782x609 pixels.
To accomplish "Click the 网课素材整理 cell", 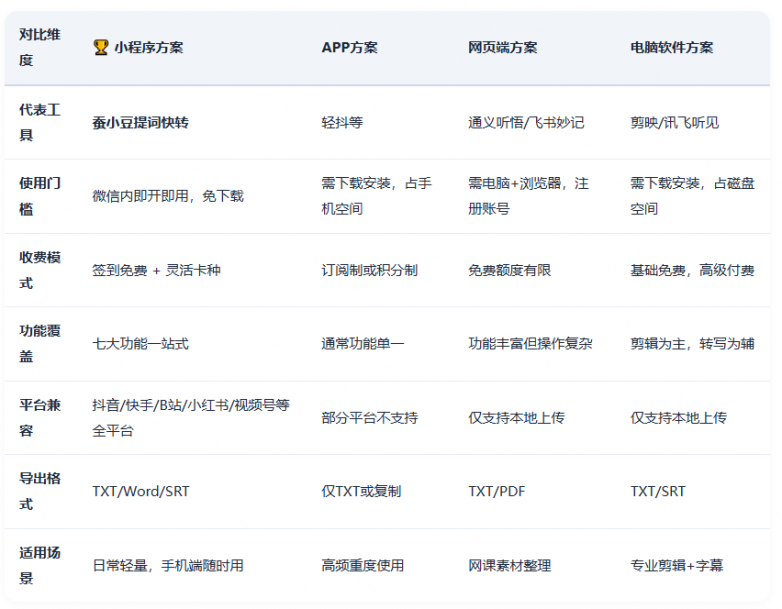I will 510,566.
